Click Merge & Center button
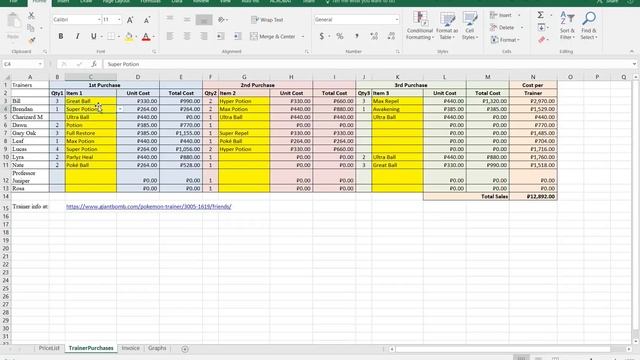This screenshot has height=360, width=640. (273, 36)
